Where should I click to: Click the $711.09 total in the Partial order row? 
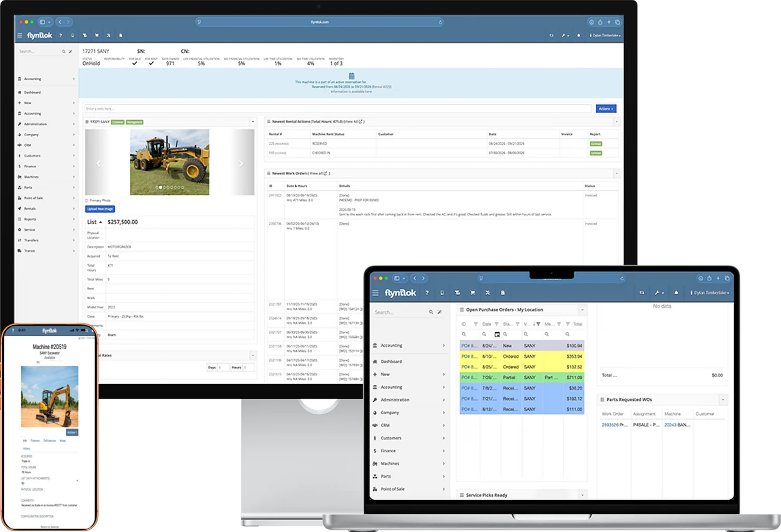[x=575, y=378]
